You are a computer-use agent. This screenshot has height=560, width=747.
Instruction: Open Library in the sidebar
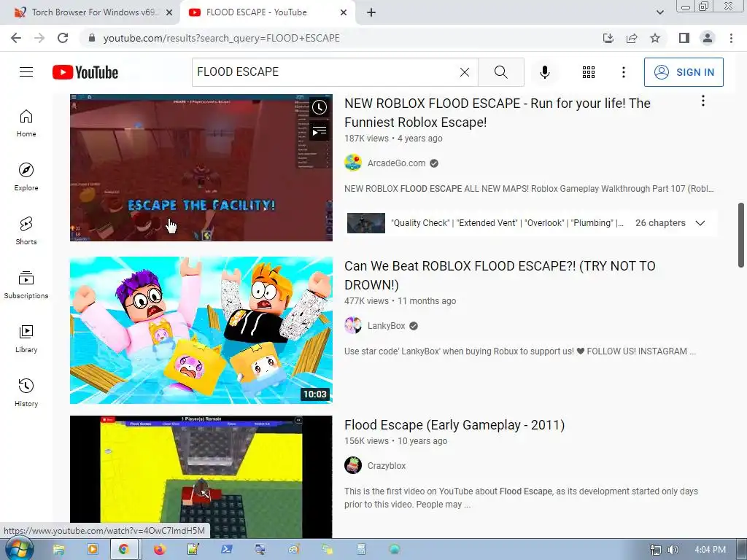tap(26, 338)
